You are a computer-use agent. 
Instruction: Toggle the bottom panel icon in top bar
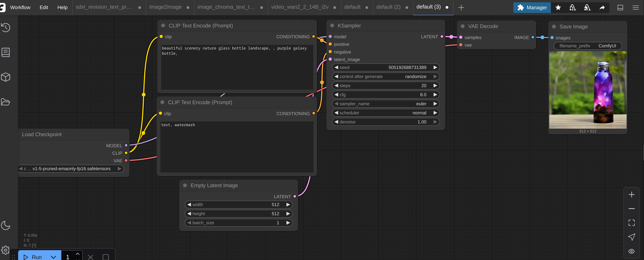[x=620, y=7]
